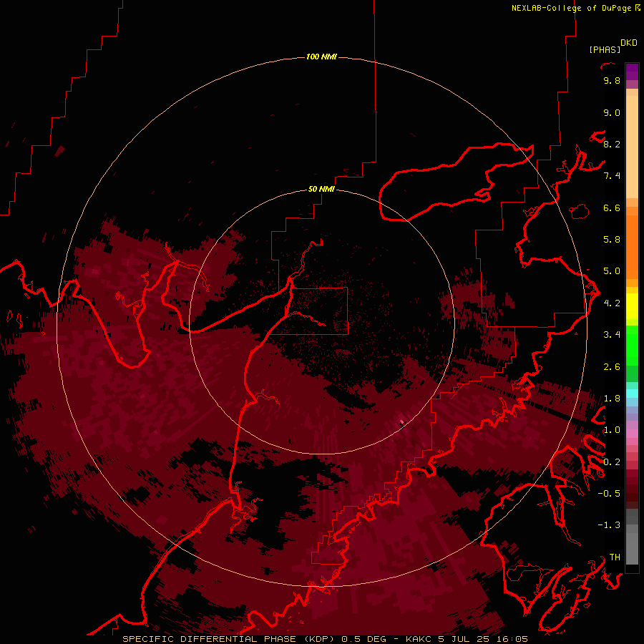Click the DKD label above color scale

pyautogui.click(x=628, y=43)
